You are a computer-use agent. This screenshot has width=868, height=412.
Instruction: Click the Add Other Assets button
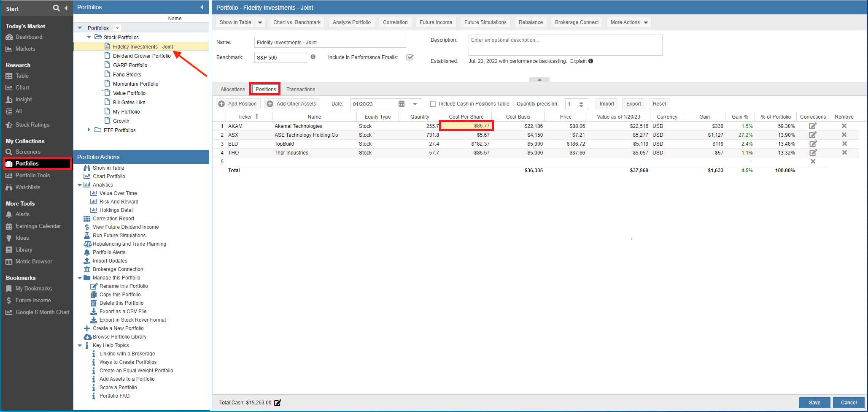click(292, 104)
